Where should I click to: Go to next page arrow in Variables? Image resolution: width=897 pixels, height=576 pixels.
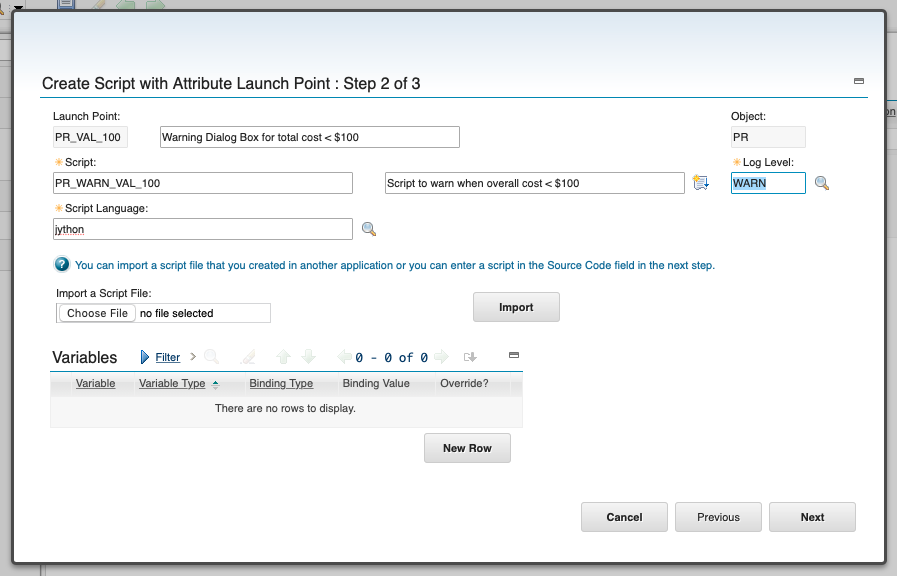pos(441,357)
